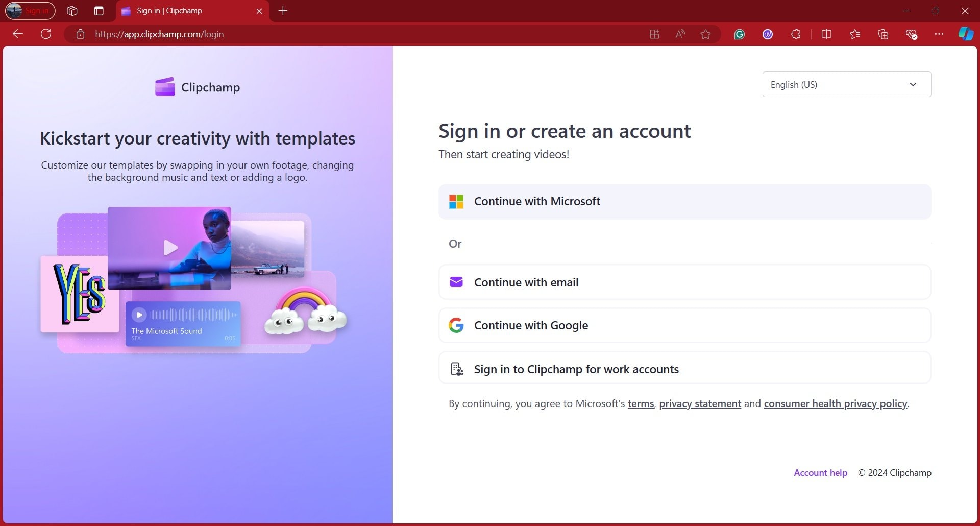
Task: Open the Microsoft terms link
Action: 641,404
